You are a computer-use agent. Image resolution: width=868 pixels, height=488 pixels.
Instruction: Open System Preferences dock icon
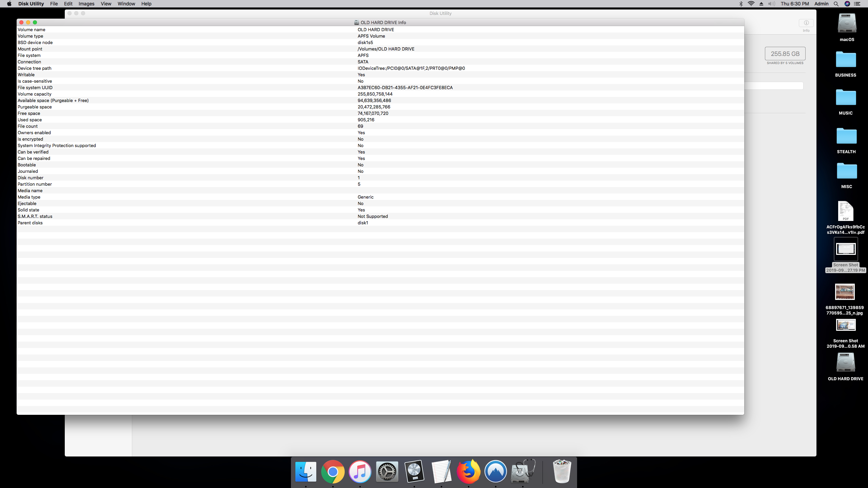click(387, 471)
